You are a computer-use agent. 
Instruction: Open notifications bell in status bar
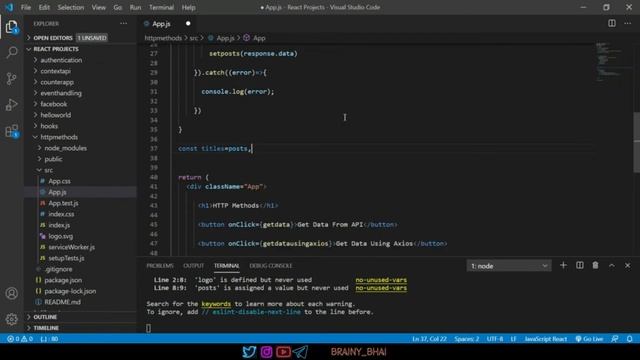point(629,339)
